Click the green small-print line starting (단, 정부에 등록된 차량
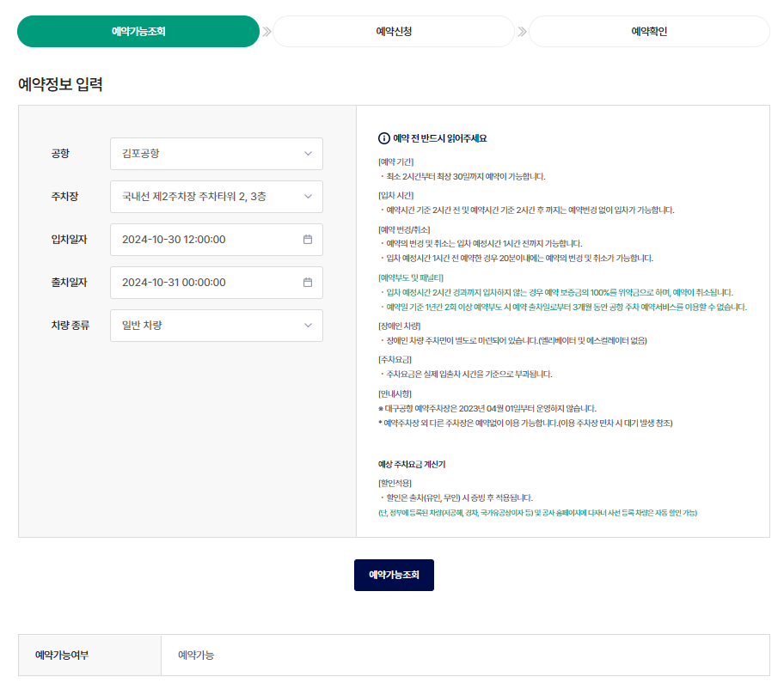The image size is (784, 689). pos(537,513)
